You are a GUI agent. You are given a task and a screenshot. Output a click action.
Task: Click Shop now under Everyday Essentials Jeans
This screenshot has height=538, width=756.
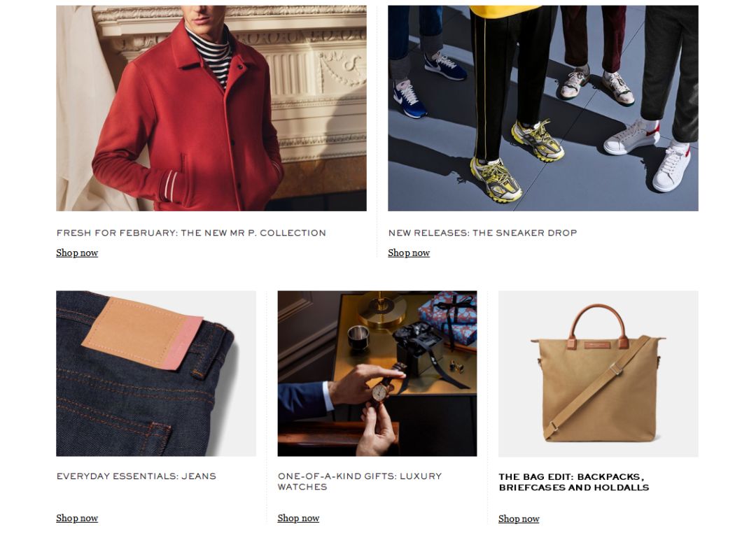tap(77, 518)
